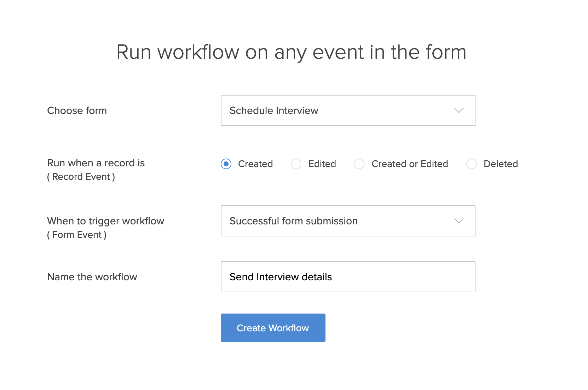588x390 pixels.
Task: Click the "Choose form" field label
Action: point(77,110)
